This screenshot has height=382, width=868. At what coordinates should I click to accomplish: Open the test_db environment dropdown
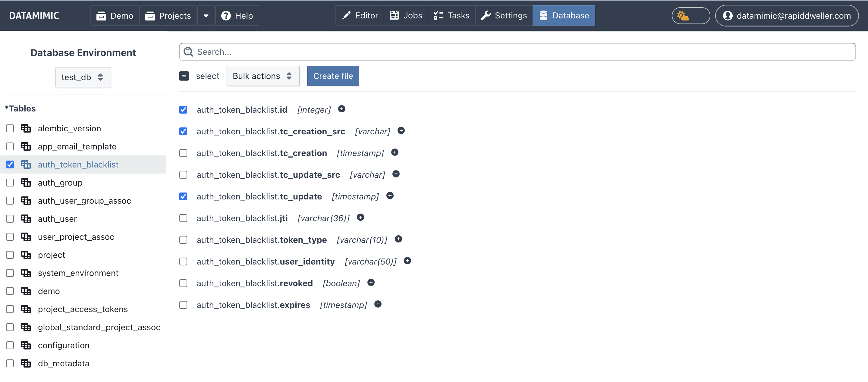[x=83, y=77]
